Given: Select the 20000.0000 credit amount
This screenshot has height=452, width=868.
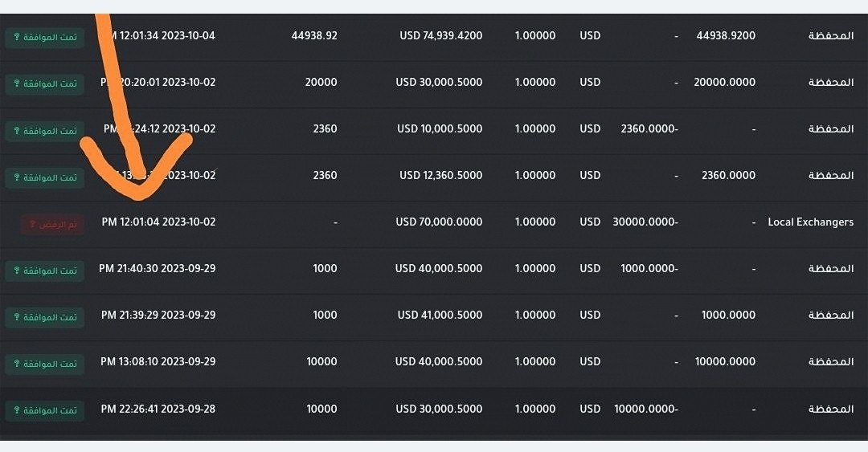Looking at the screenshot, I should pos(724,82).
